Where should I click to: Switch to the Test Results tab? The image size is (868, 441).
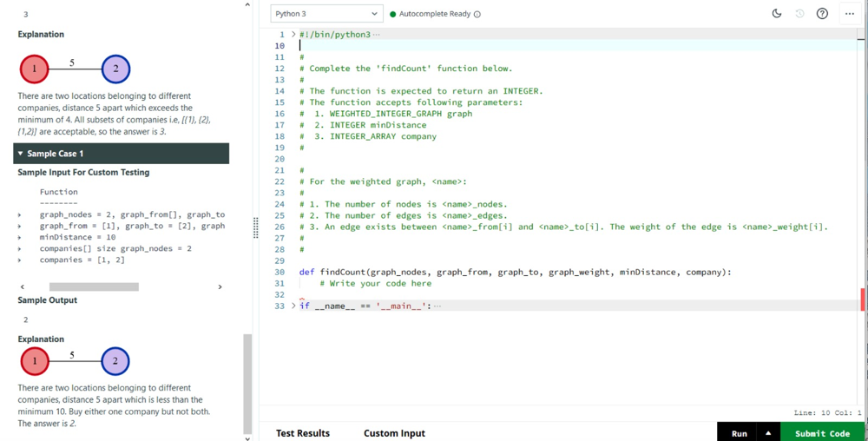(303, 433)
